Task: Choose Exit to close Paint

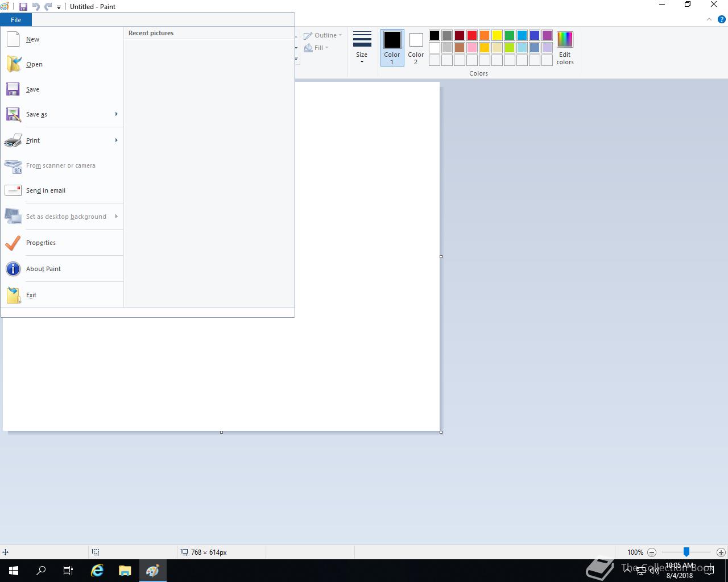Action: (63, 295)
